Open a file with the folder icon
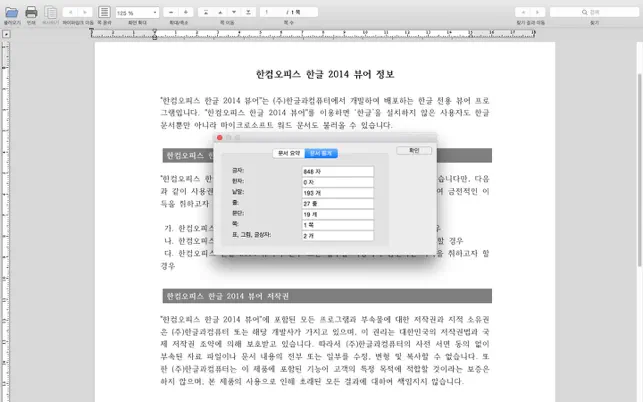Viewport: 643px width, 402px height. [x=12, y=12]
